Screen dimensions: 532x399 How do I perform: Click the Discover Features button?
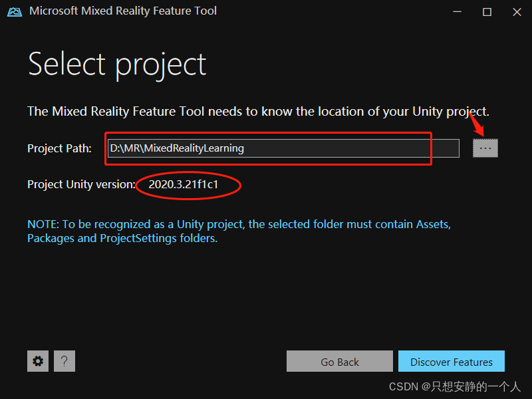point(452,361)
